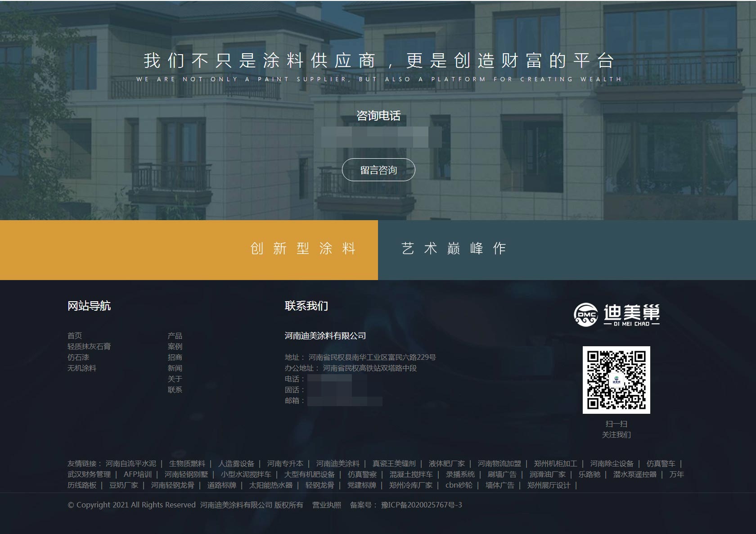
Task: Open friend link 润滑油厂家
Action: click(x=548, y=474)
